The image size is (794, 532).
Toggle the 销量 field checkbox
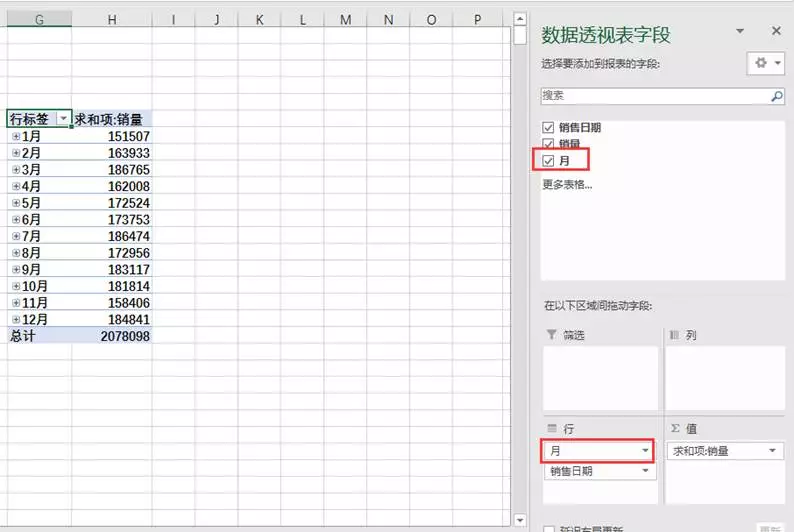[548, 144]
